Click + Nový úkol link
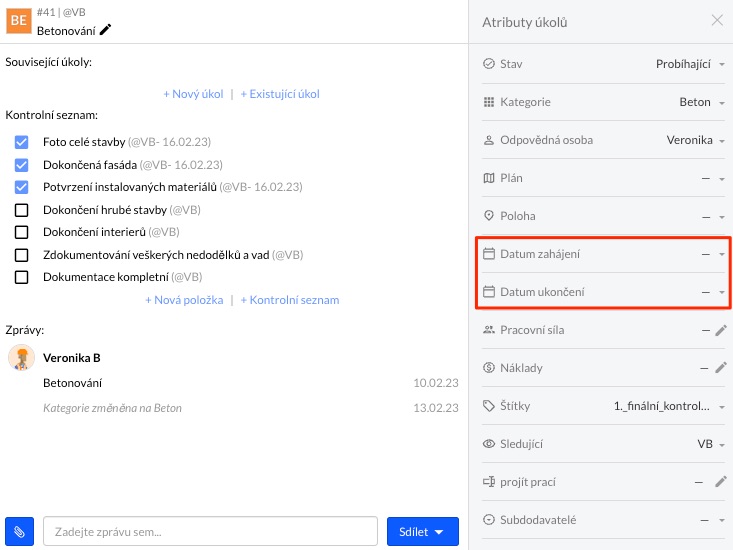The height and width of the screenshot is (550, 733). 193,94
